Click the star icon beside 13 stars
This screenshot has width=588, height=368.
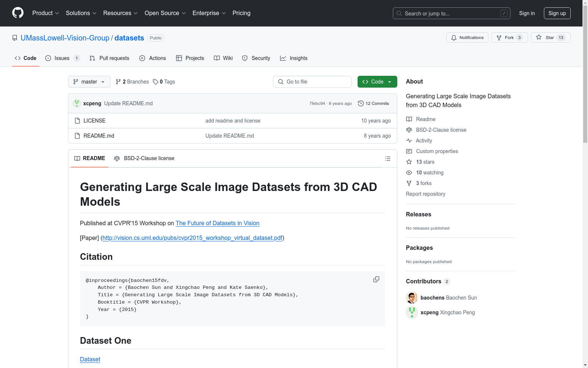pos(409,162)
